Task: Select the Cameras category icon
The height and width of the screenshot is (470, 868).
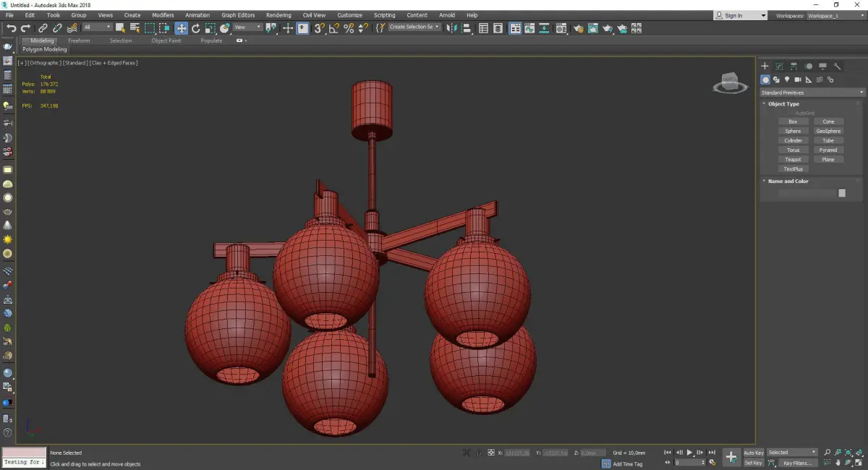Action: coord(798,80)
